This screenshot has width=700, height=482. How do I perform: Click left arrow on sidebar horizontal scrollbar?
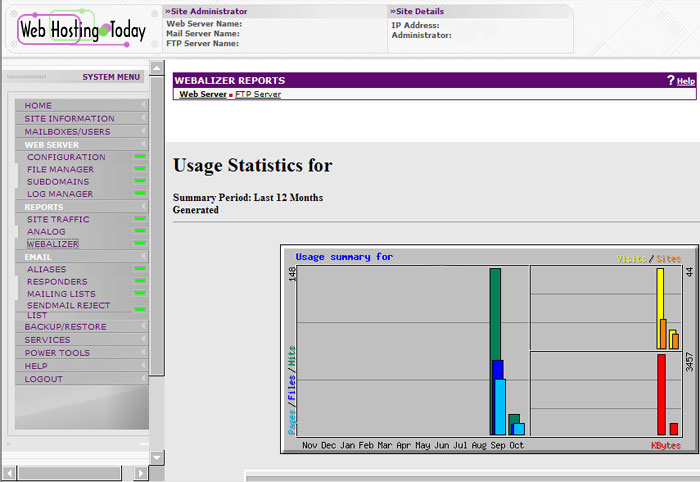pyautogui.click(x=8, y=472)
